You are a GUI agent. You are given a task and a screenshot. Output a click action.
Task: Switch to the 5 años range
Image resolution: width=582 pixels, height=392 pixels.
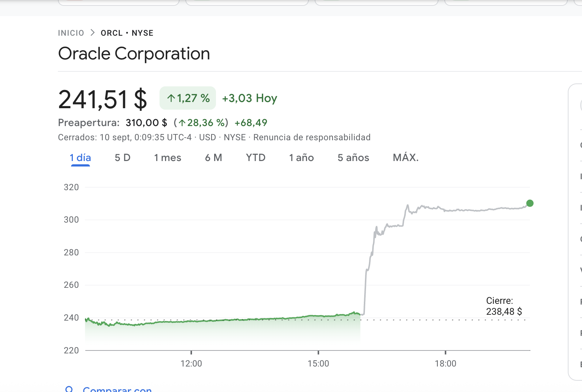[x=353, y=158]
